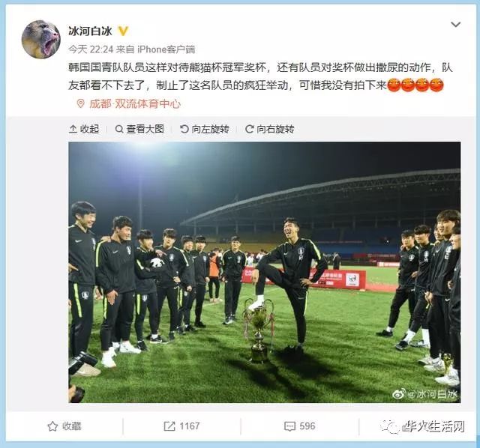Collapse the image with 收起
This screenshot has width=480, height=448.
tap(84, 129)
